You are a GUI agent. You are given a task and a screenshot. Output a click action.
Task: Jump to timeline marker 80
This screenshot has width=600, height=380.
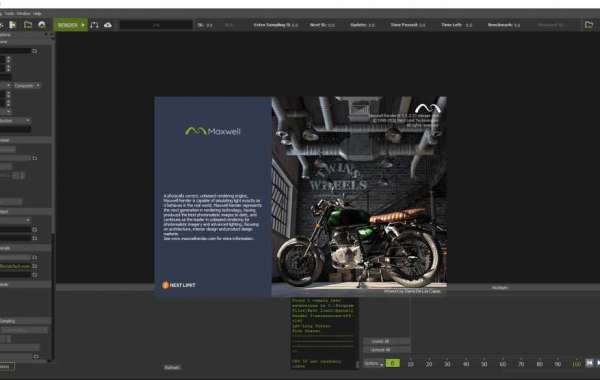(x=540, y=364)
